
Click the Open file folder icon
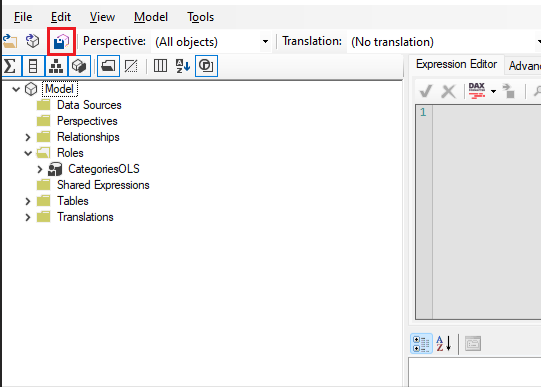10,41
